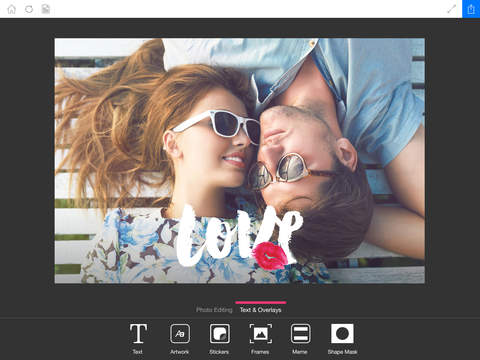Open the document/save icon in top bar
480x360 pixels.
point(46,9)
